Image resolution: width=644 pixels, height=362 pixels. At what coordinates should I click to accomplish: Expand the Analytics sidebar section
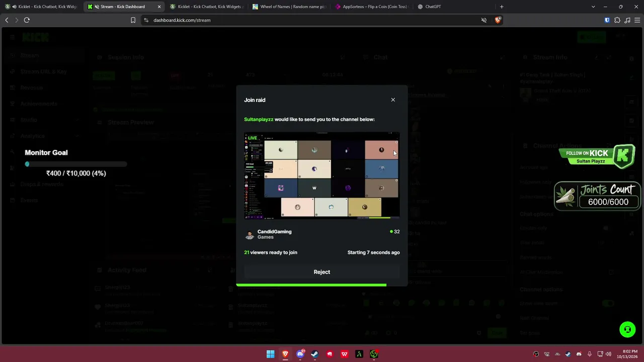(44, 136)
